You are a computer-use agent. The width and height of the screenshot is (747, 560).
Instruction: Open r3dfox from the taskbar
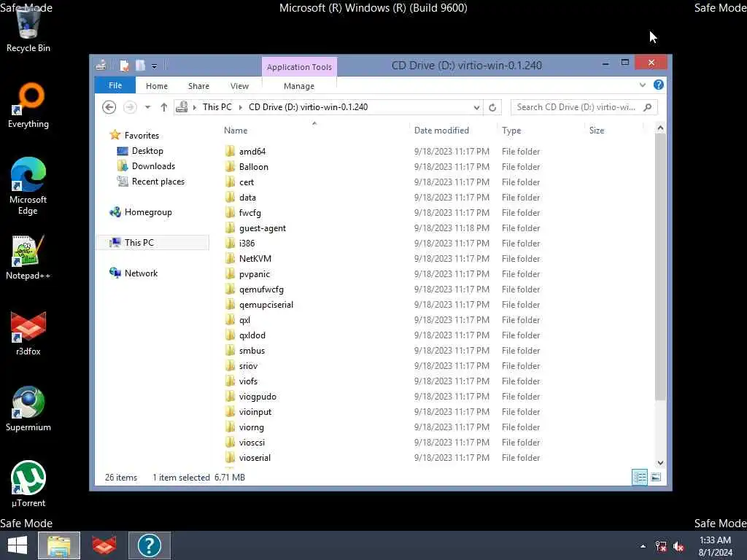tap(104, 545)
